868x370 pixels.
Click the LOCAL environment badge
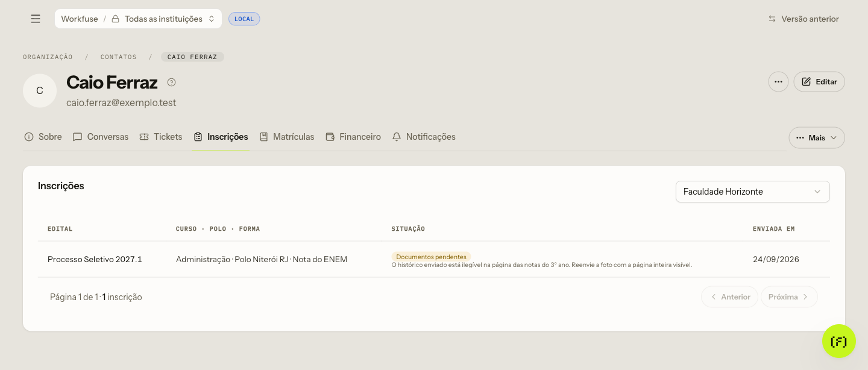(244, 19)
